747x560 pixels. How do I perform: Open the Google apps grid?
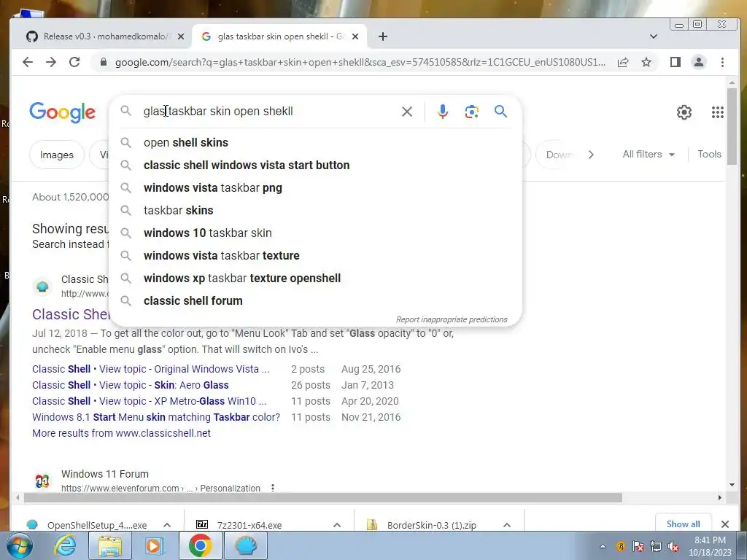click(718, 112)
